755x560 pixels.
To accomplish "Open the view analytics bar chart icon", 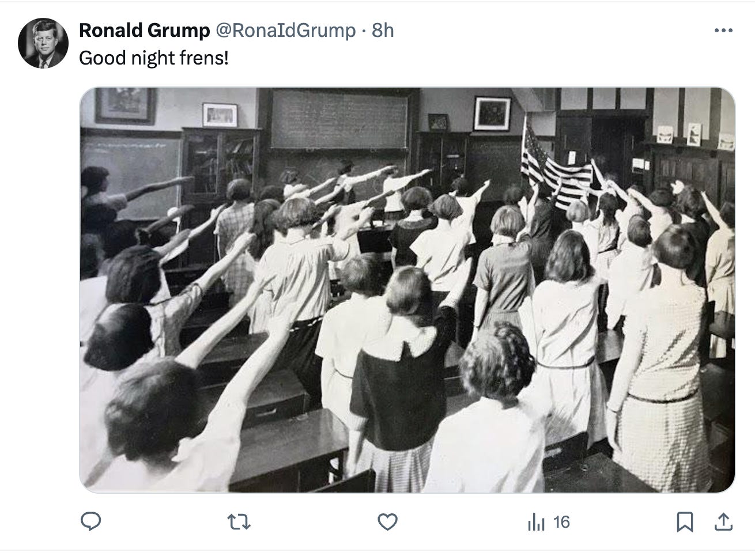I will [535, 523].
